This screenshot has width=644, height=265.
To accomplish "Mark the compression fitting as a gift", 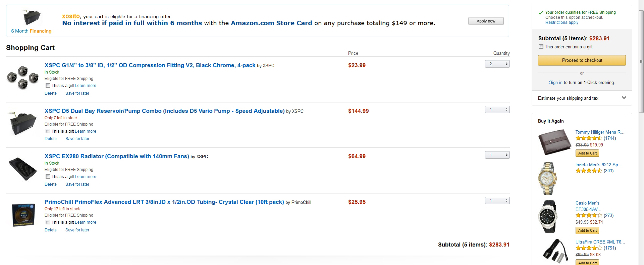I will click(48, 86).
